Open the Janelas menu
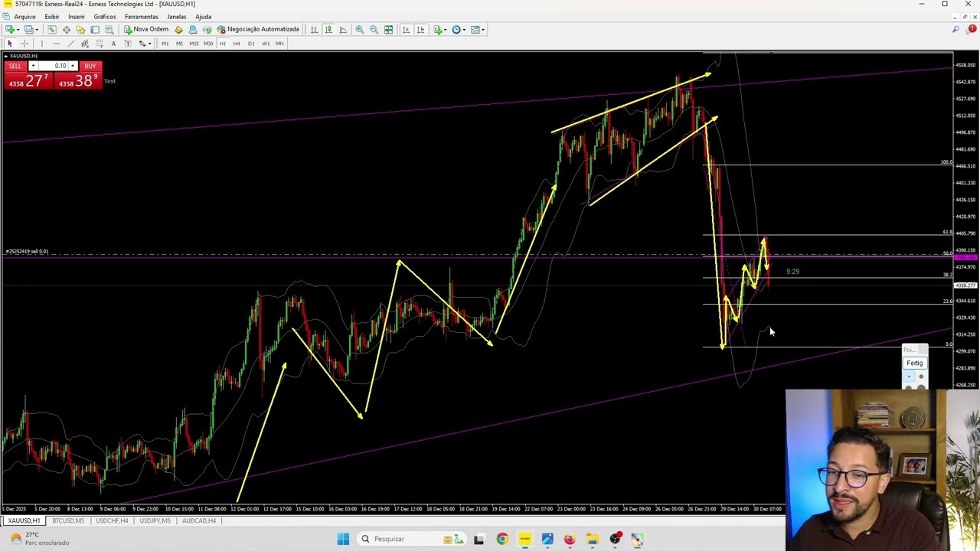This screenshot has width=980, height=551. [177, 16]
